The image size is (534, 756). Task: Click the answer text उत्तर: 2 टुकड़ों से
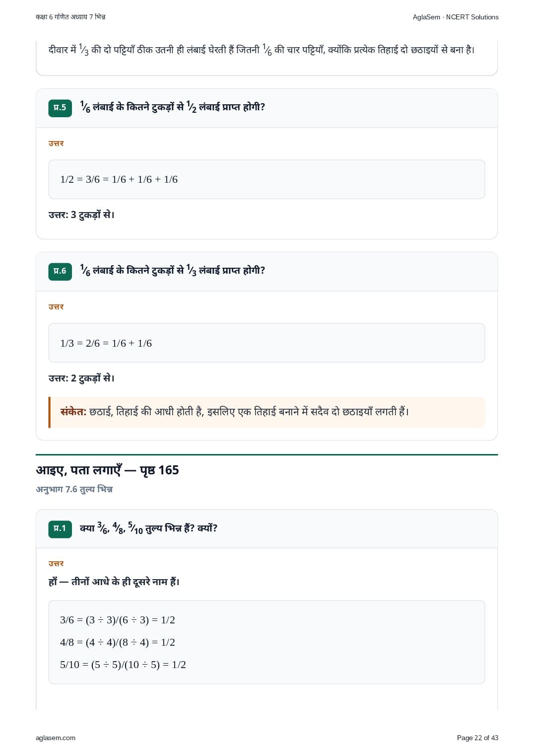coord(81,378)
